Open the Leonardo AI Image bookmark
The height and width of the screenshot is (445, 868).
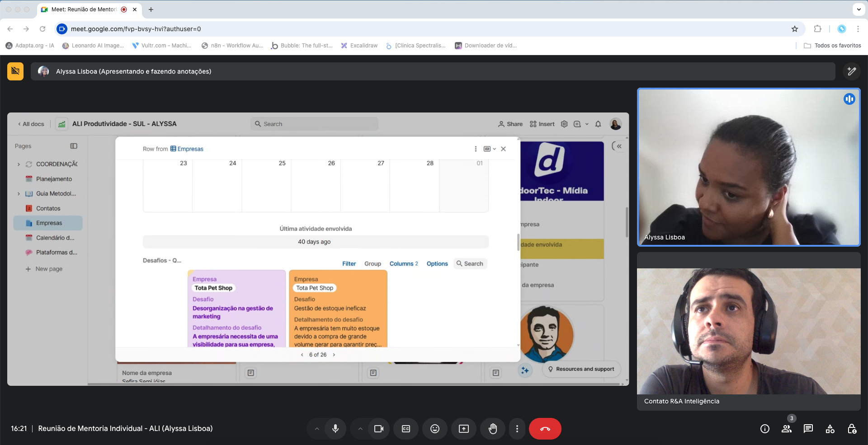pyautogui.click(x=93, y=46)
